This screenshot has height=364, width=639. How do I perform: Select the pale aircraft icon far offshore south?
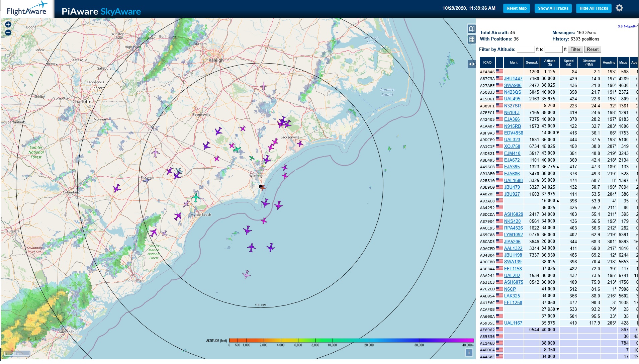[x=247, y=274]
